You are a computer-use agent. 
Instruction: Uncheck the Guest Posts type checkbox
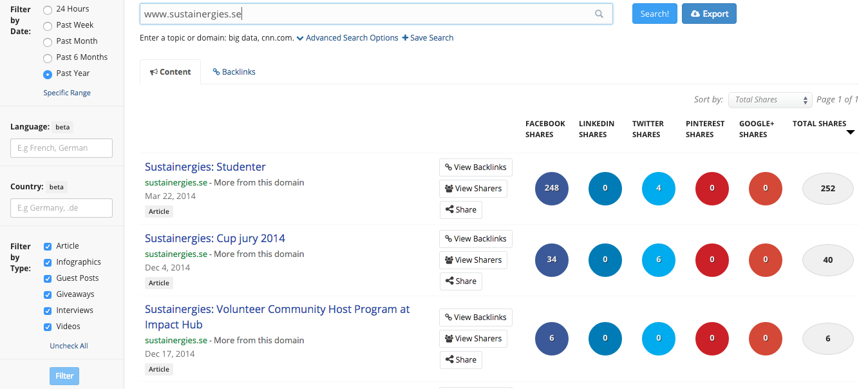[48, 278]
